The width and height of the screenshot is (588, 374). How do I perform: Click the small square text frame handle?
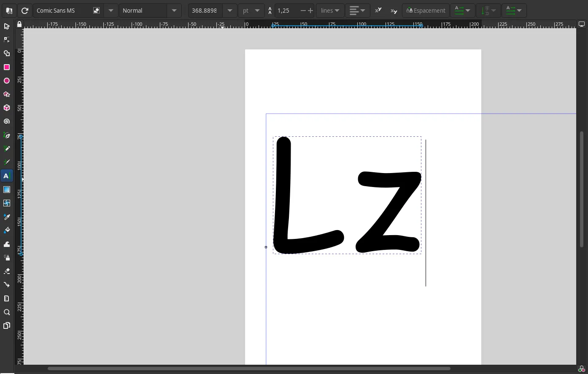pyautogui.click(x=266, y=247)
